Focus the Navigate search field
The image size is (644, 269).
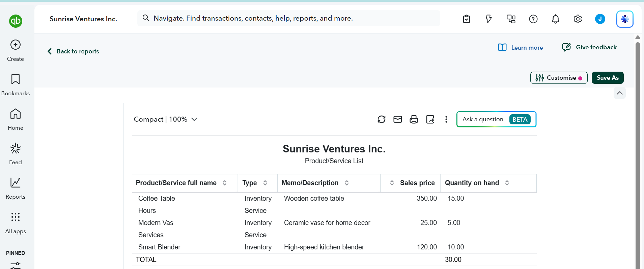288,18
